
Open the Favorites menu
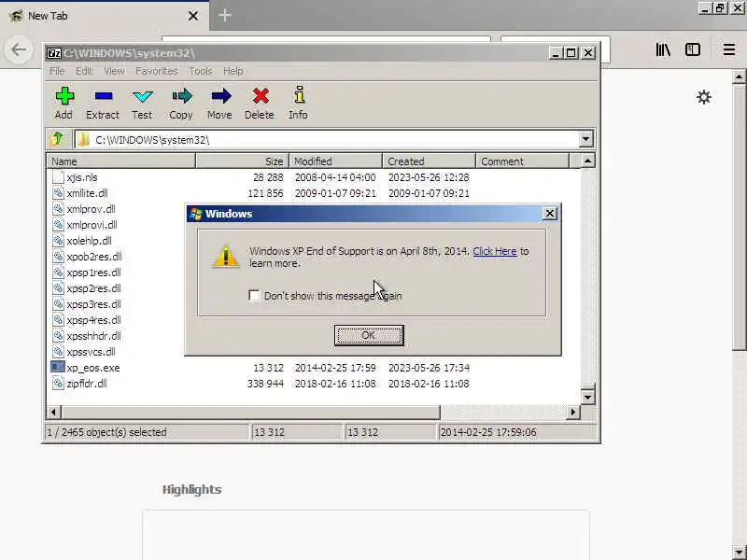pyautogui.click(x=156, y=71)
